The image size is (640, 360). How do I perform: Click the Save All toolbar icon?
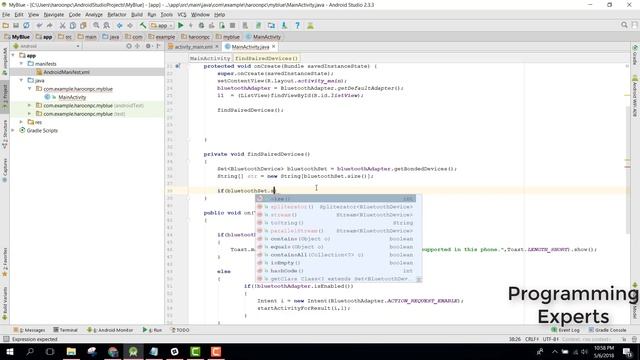pos(16,25)
